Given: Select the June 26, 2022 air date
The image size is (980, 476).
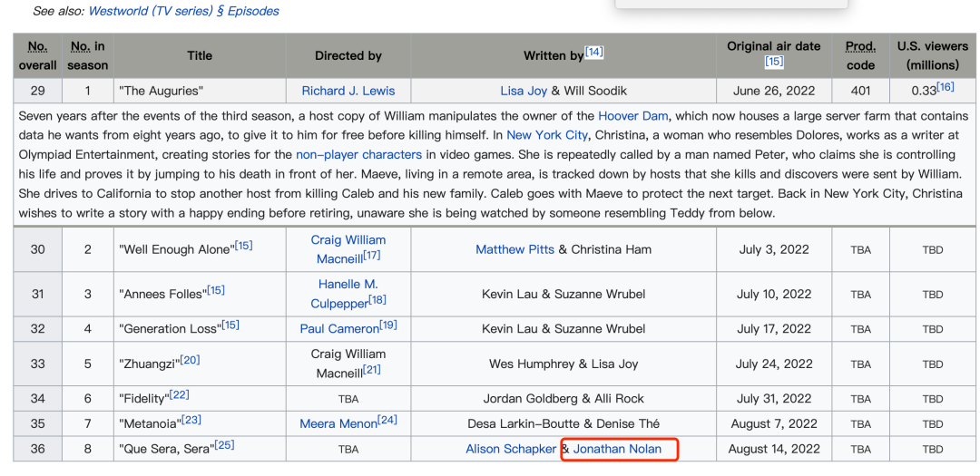Looking at the screenshot, I should pyautogui.click(x=774, y=91).
